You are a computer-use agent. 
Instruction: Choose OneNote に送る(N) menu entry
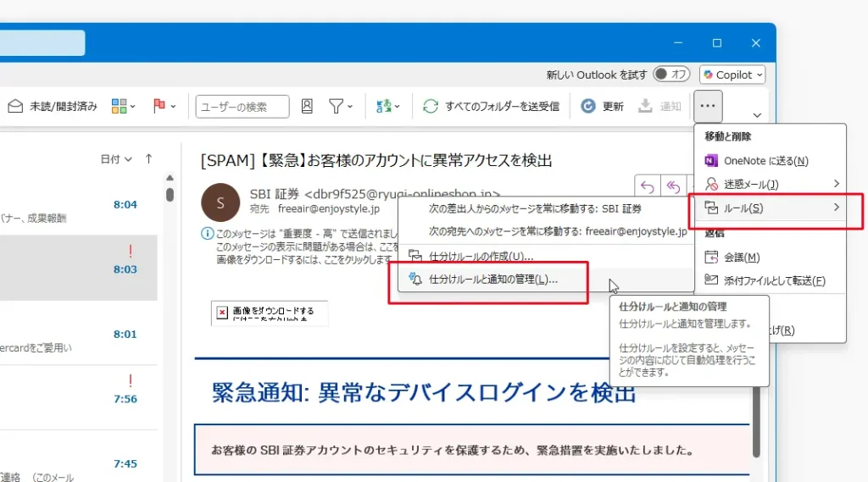click(770, 160)
